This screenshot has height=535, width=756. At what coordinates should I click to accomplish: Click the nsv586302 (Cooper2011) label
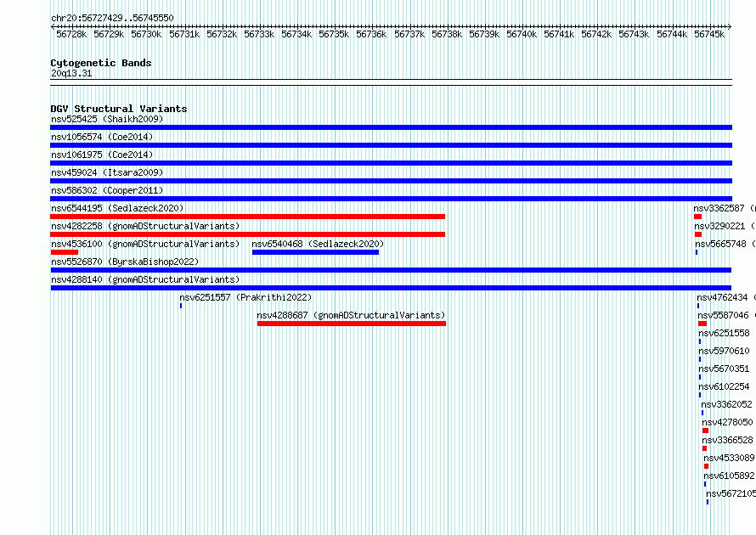(107, 190)
